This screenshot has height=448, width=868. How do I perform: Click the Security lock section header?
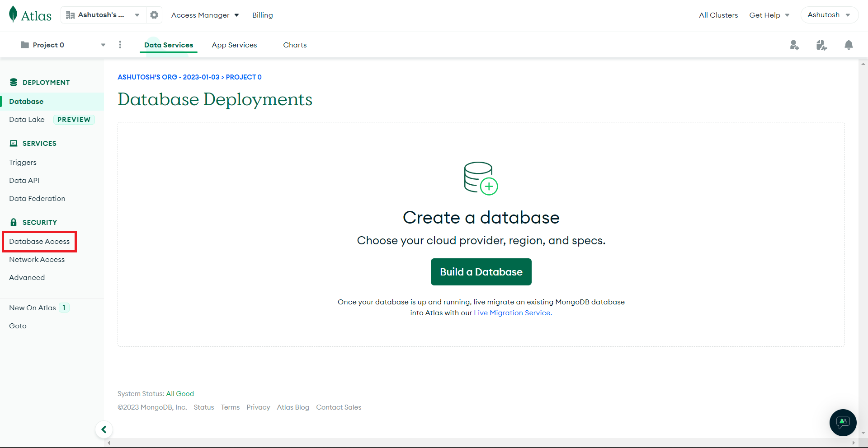click(34, 222)
